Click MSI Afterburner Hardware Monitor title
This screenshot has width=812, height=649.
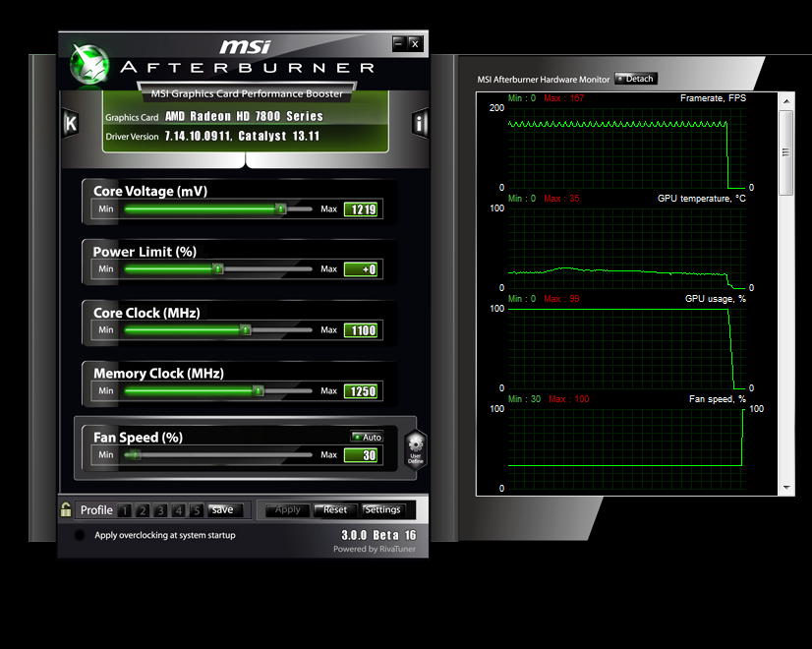pyautogui.click(x=544, y=80)
